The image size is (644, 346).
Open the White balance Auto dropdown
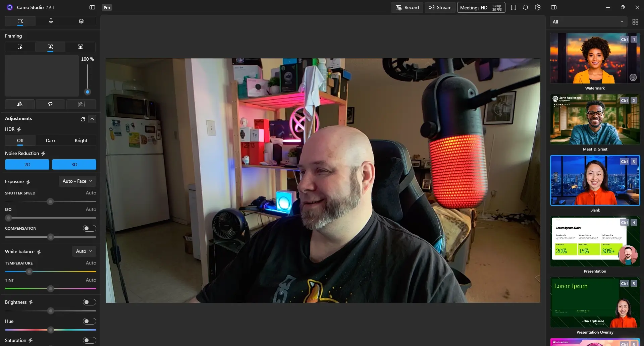tap(84, 251)
